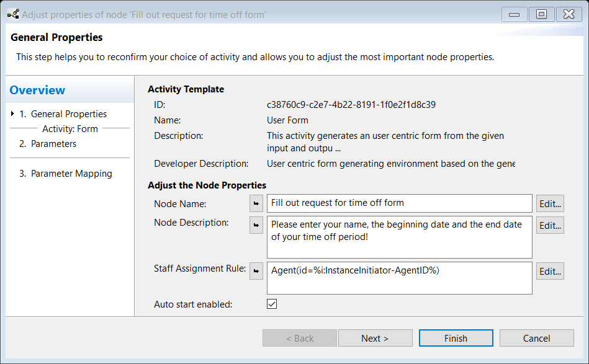The image size is (589, 364).
Task: Click the Staff Assignment Rule text box
Action: 399,277
